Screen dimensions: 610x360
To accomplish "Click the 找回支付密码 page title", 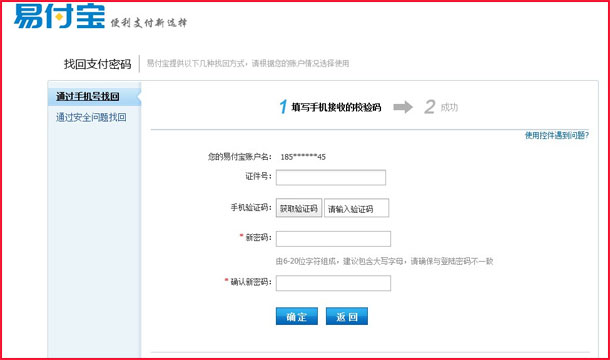I will point(98,64).
